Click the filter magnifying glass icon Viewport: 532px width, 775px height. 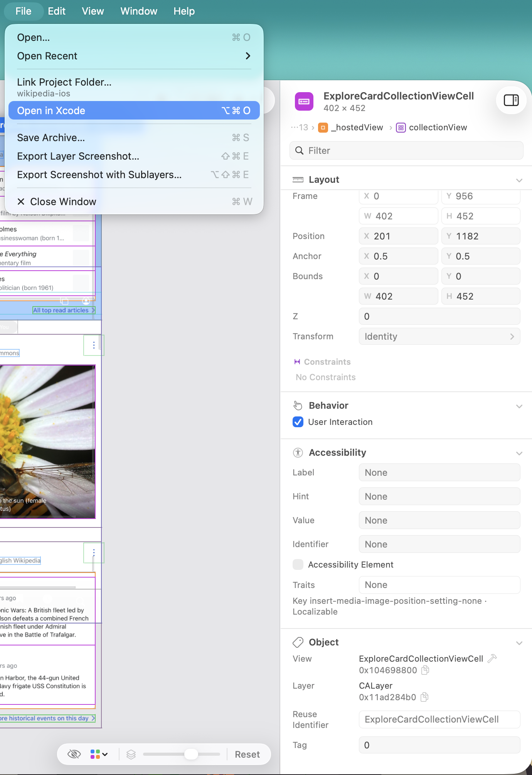coord(299,150)
